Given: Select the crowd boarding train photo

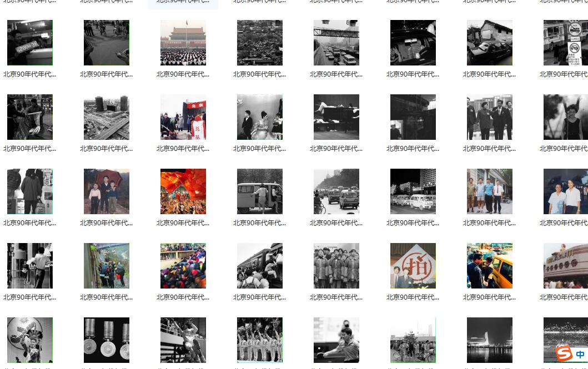Looking at the screenshot, I should (x=260, y=266).
